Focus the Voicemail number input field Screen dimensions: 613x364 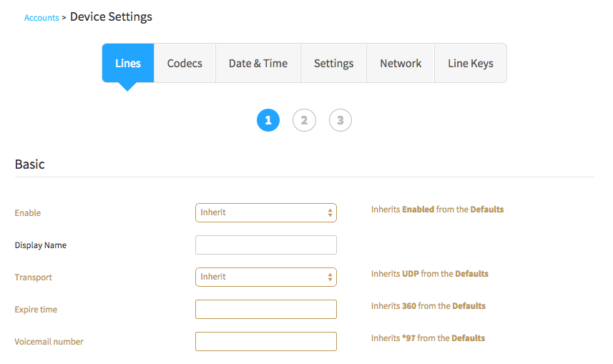click(266, 341)
